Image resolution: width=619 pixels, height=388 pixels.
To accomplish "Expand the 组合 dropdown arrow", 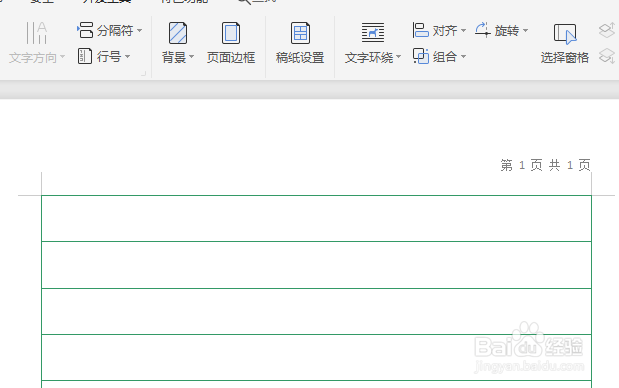I will point(463,57).
